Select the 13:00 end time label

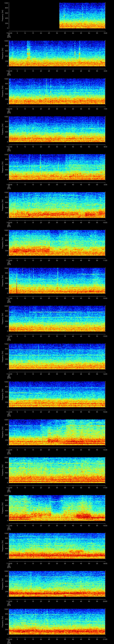point(105,336)
